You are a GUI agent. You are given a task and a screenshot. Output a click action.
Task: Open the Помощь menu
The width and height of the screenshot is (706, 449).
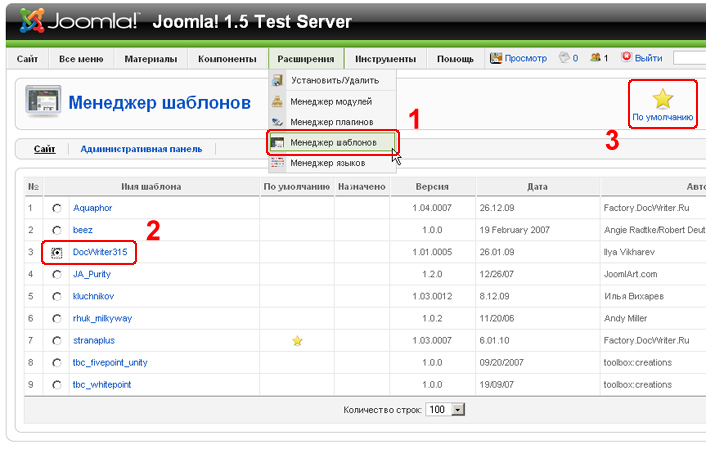455,59
